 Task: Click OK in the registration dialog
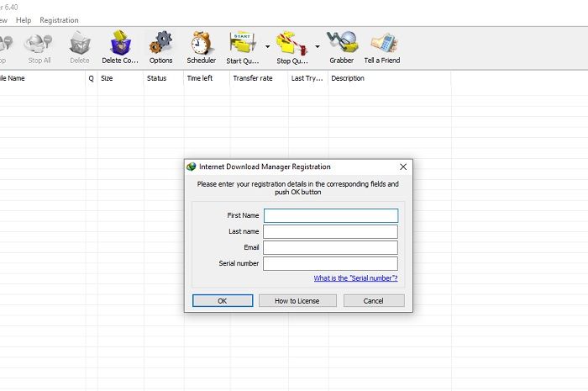coord(223,300)
